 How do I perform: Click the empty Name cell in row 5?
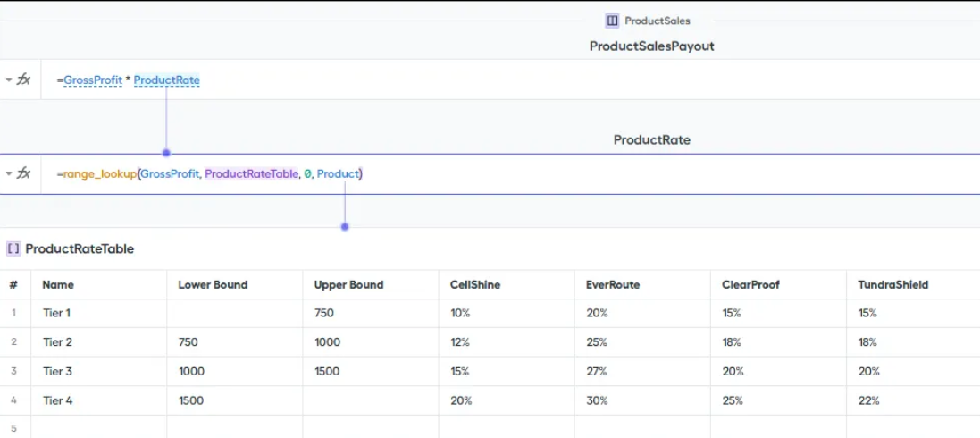coord(99,427)
